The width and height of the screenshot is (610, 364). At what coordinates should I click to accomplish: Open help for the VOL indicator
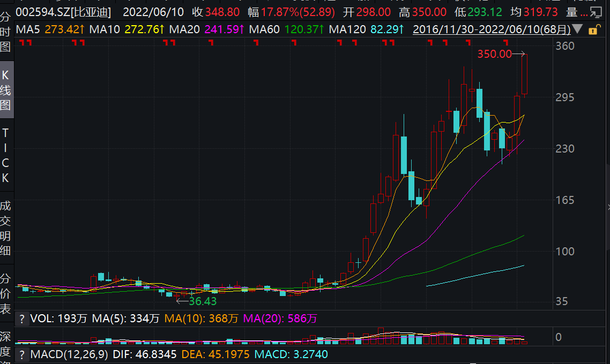pos(21,319)
